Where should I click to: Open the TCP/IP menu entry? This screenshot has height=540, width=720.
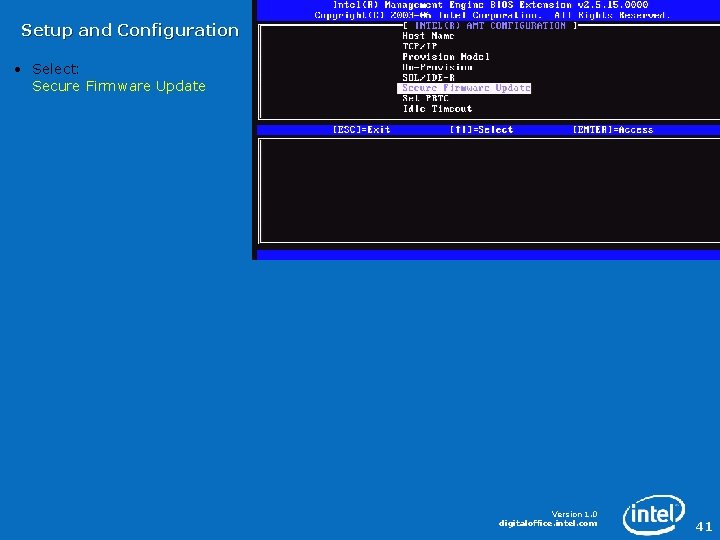click(x=420, y=46)
